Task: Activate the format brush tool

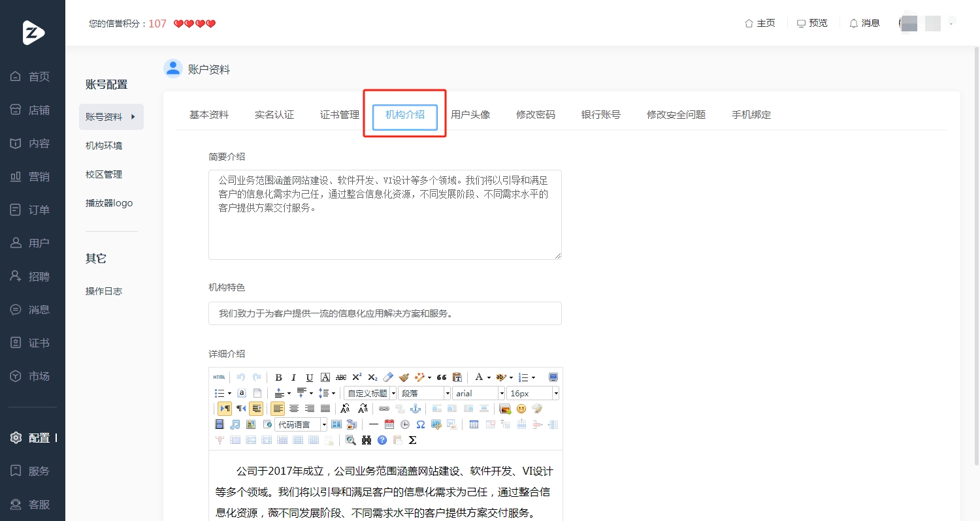Action: pos(404,377)
